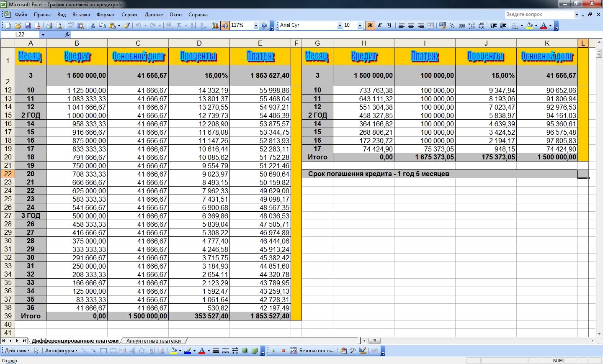Select the row 22 header
Image resolution: width=603 pixels, height=364 pixels.
[8, 174]
